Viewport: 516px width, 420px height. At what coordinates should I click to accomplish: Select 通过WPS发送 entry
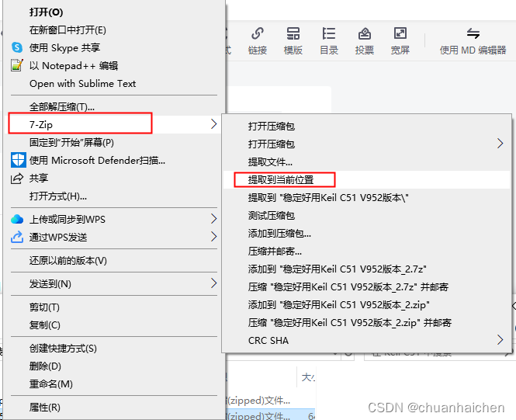[x=58, y=237]
